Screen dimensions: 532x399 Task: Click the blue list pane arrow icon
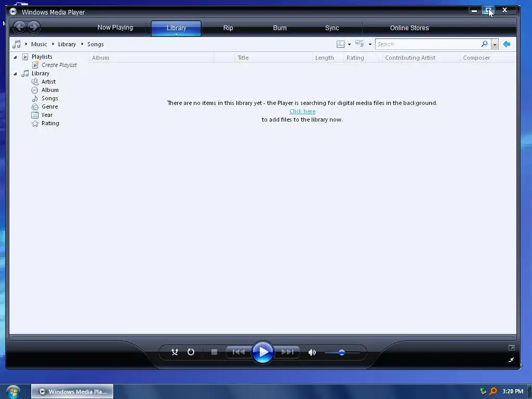[507, 44]
